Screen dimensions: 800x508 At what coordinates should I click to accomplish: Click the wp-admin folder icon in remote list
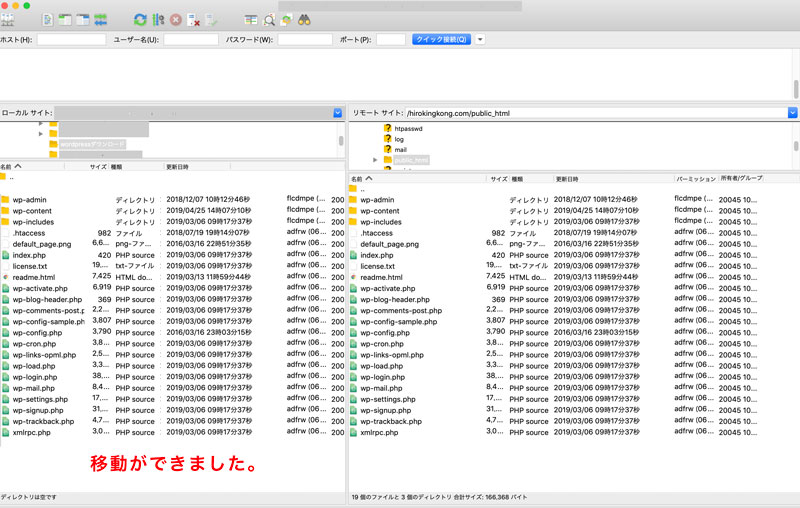pyautogui.click(x=353, y=199)
